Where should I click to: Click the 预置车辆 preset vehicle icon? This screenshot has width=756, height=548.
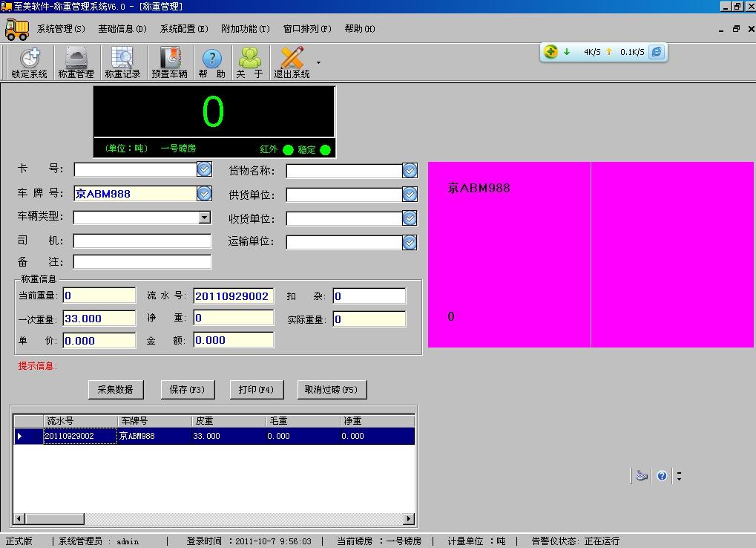click(170, 62)
